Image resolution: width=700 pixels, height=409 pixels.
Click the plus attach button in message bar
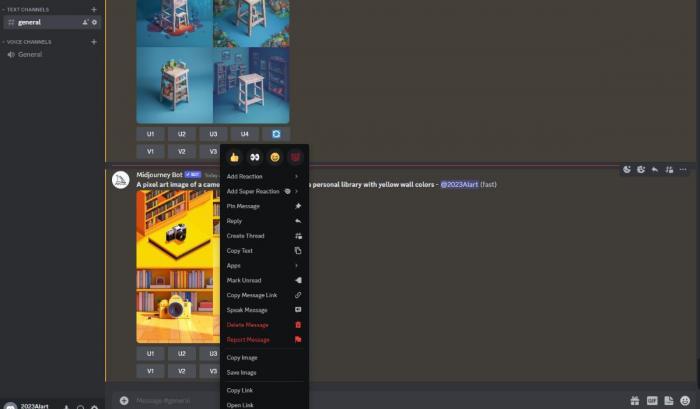(124, 401)
